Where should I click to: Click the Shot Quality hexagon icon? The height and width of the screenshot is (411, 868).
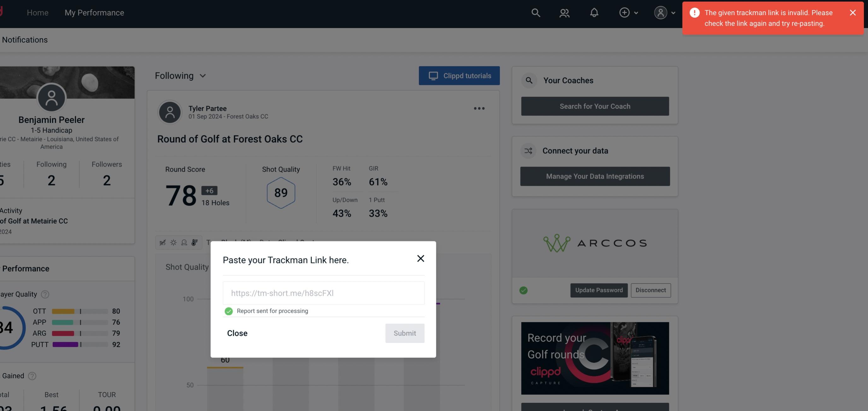(280, 192)
